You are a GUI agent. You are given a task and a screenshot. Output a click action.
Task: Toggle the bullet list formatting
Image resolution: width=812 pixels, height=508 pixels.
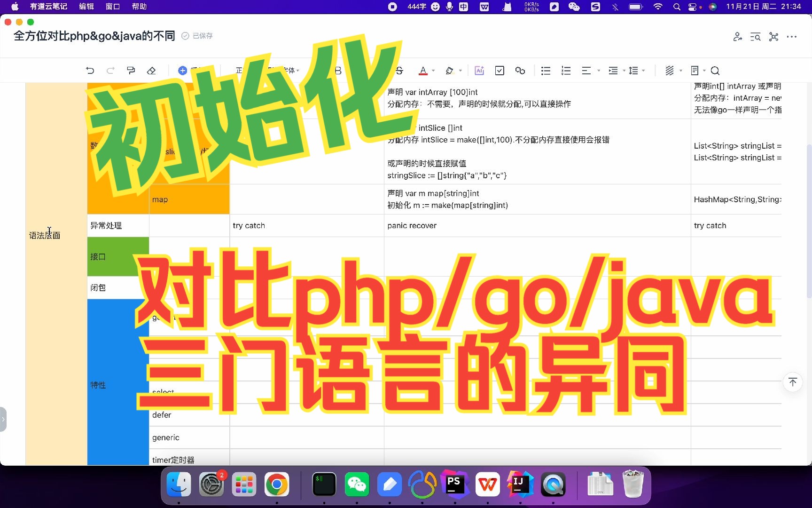point(545,70)
